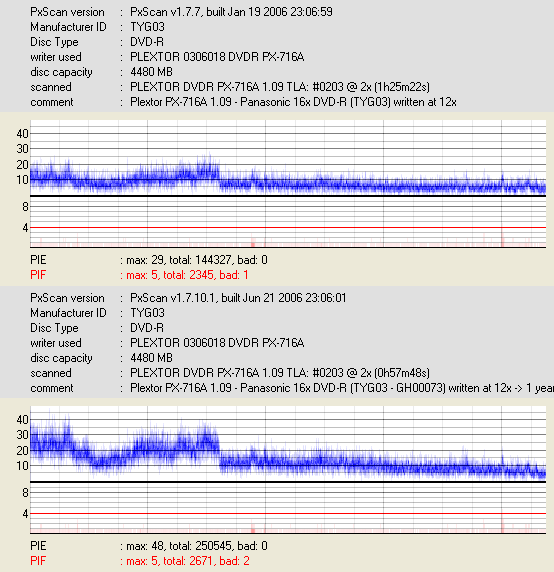This screenshot has width=554, height=572.
Task: Select top scan's PxScan v1.7.7 version text
Action: [231, 12]
